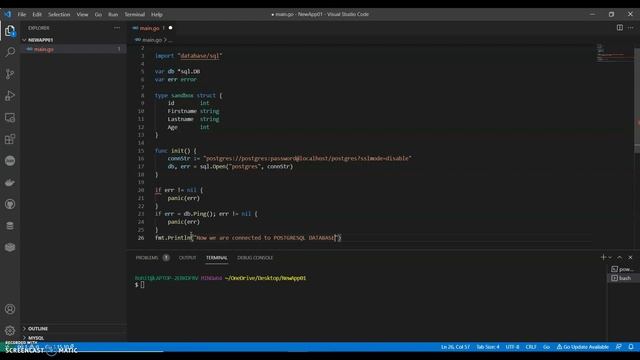Open Remote Explorer view
Image resolution: width=640 pixels, height=360 pixels.
[10, 118]
